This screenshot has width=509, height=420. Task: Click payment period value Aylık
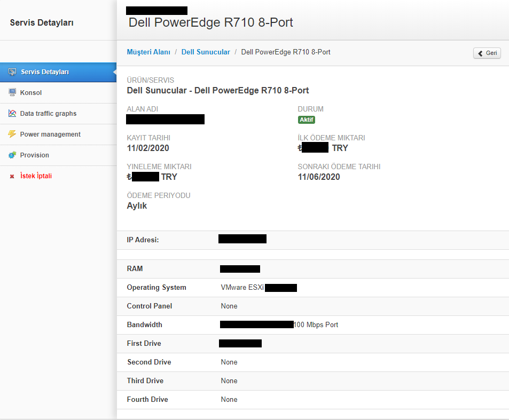pos(137,206)
